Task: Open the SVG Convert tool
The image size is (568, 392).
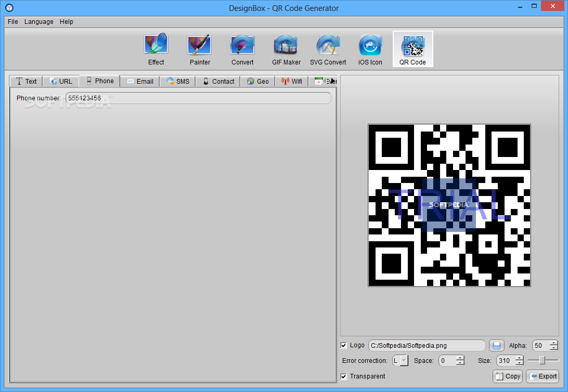Action: 328,49
